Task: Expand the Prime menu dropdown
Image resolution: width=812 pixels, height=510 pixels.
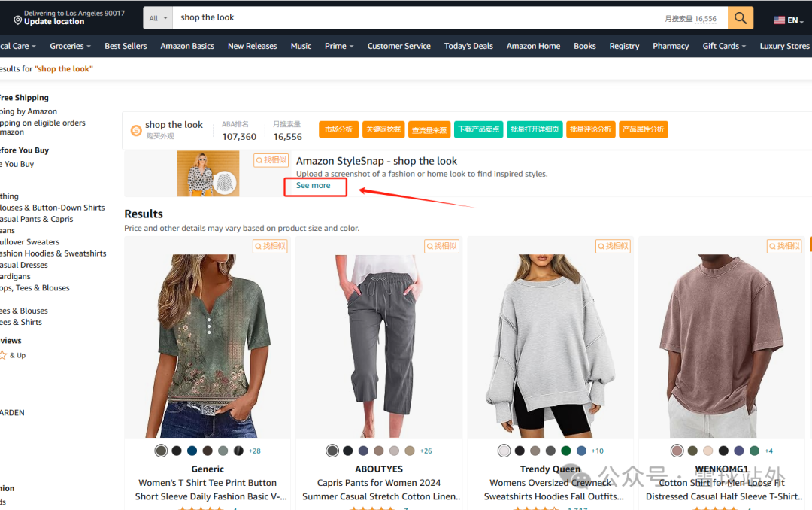Action: tap(339, 46)
